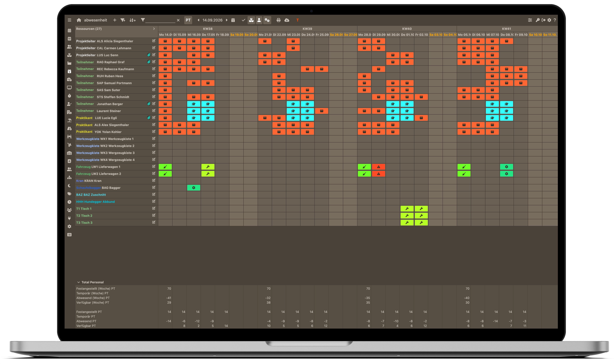
Task: Toggle the checkmark validation icon
Action: coord(243,20)
